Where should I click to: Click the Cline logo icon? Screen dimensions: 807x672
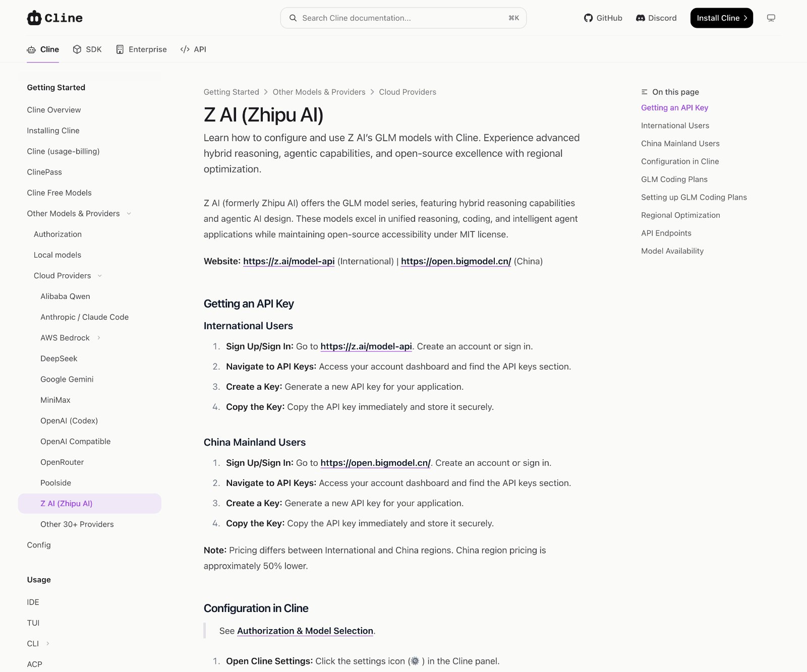[34, 18]
